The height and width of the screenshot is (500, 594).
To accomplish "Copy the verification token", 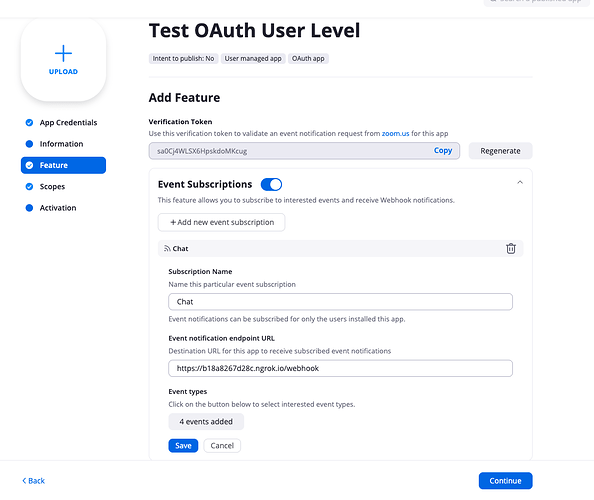I will pos(443,150).
